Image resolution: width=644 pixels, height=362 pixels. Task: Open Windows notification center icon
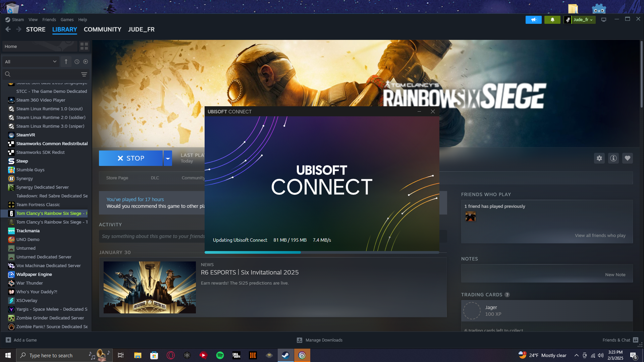coord(634,355)
